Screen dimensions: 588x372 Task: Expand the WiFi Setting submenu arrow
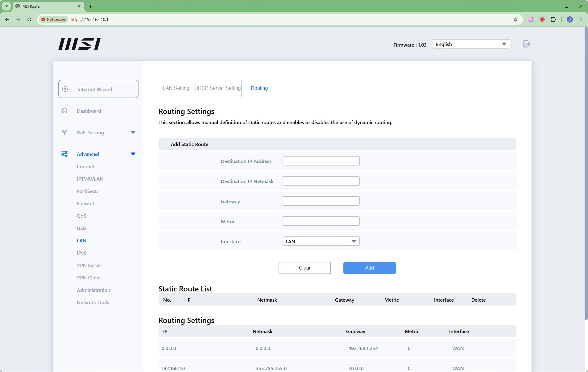[x=133, y=132]
